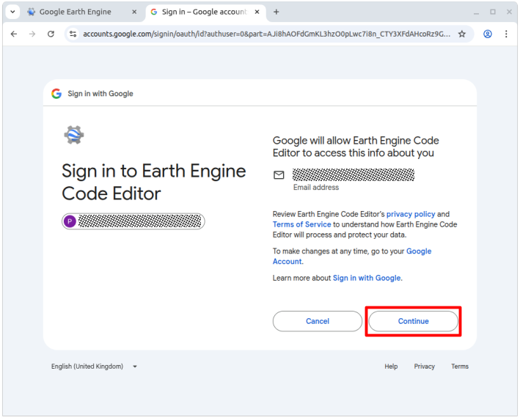Open the Chrome three-dot menu

point(507,34)
